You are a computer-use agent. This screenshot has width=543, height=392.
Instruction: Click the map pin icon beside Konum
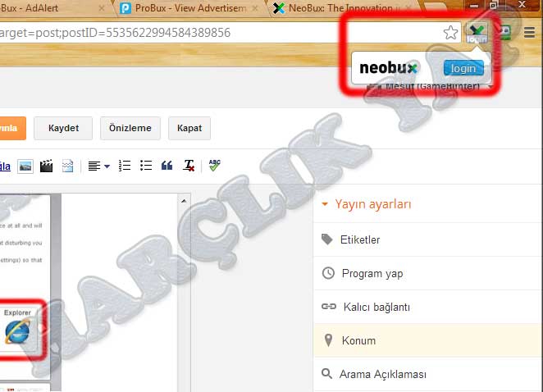click(328, 340)
